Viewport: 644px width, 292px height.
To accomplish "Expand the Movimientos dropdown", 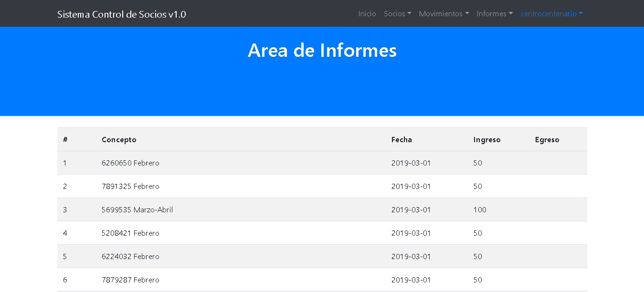I will pos(443,14).
